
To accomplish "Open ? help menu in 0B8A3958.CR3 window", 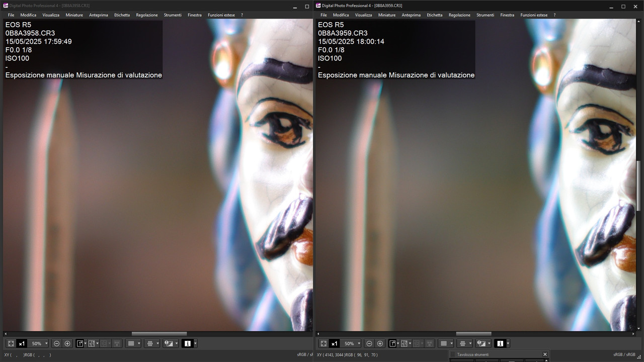I will [x=242, y=15].
